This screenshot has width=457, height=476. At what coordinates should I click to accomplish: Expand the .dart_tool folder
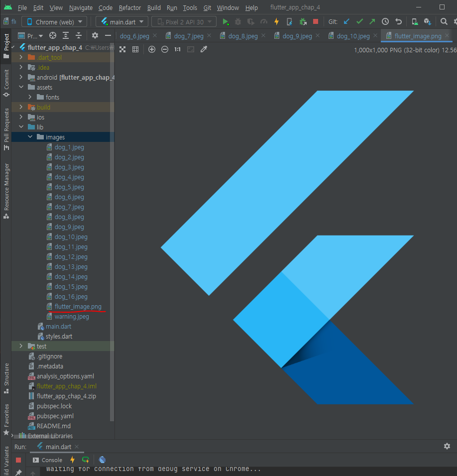(x=20, y=57)
